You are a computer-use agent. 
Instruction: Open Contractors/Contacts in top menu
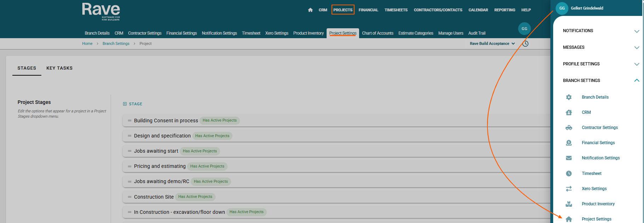[x=438, y=10]
